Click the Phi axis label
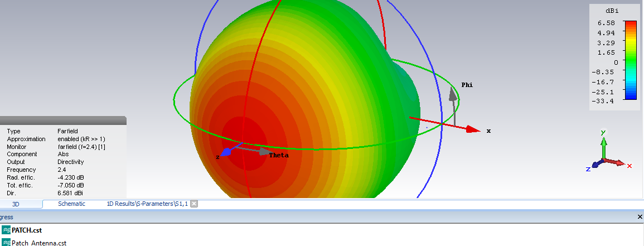Image resolution: width=644 pixels, height=246 pixels. pos(467,85)
